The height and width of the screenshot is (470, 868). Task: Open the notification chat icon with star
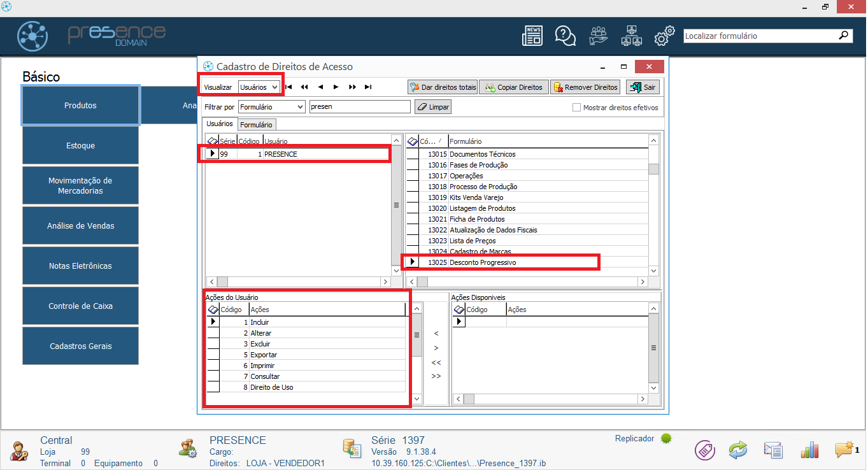point(845,450)
